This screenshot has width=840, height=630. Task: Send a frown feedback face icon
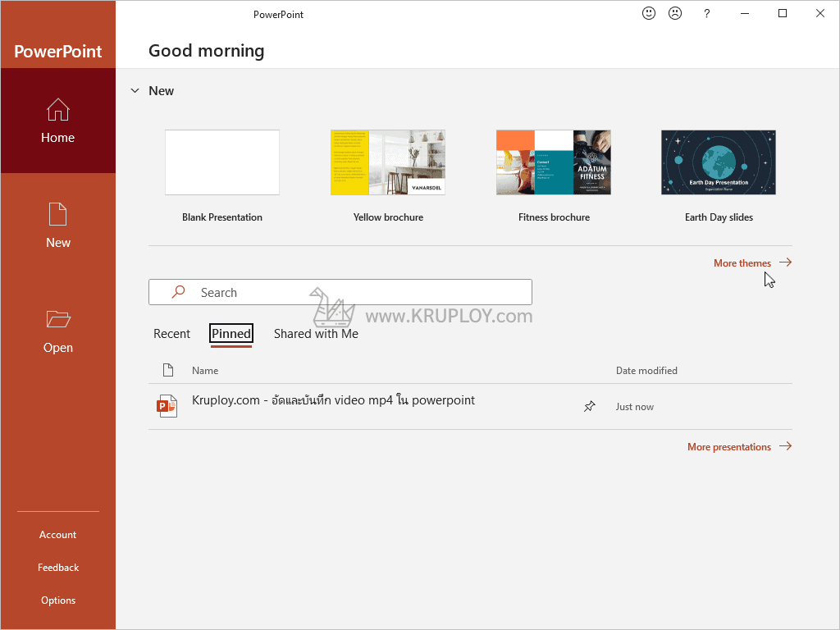pyautogui.click(x=675, y=13)
